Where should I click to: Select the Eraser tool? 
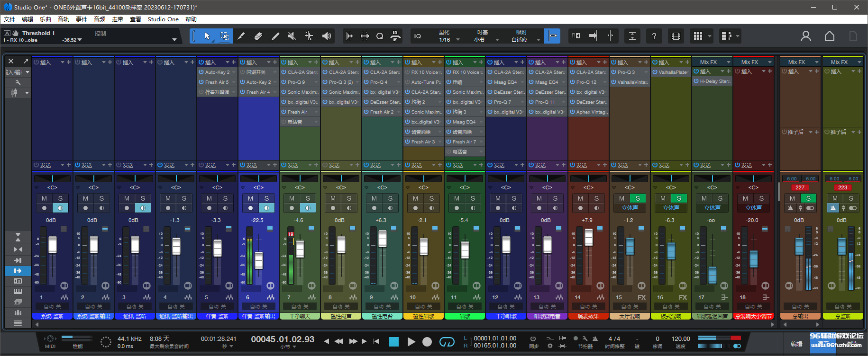[x=258, y=36]
